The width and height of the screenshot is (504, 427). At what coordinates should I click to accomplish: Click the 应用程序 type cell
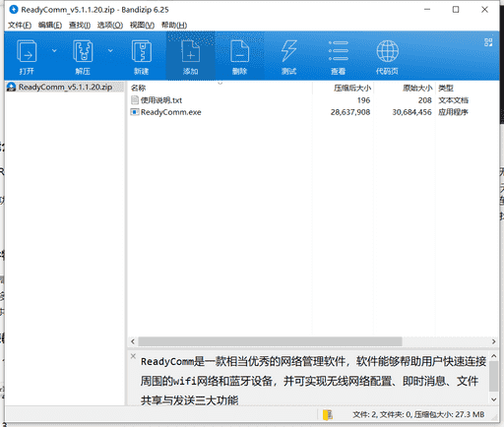(453, 112)
